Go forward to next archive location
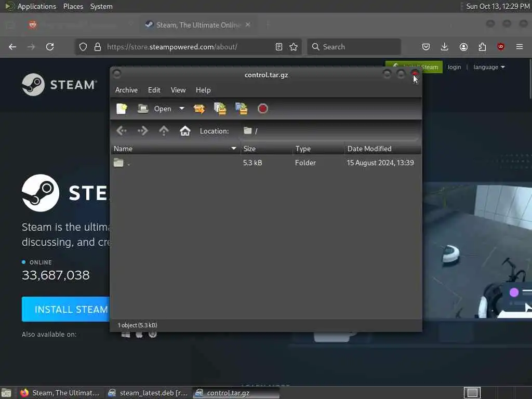Viewport: 532px width, 399px height. 142,130
